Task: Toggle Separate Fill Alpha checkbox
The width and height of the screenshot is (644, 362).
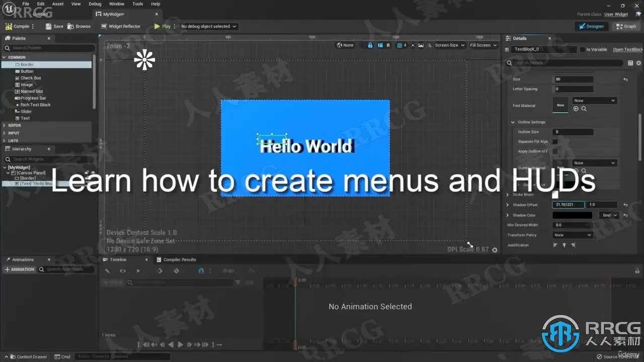Action: point(555,142)
